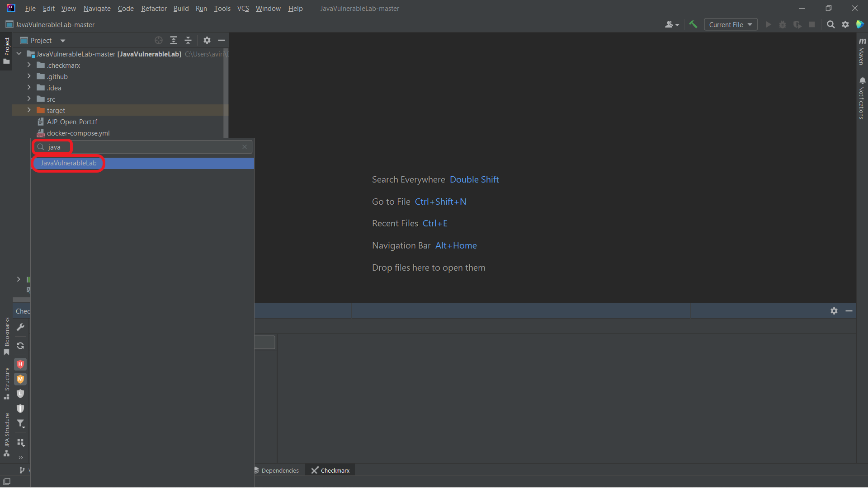Collapse JavaVulnerableLab-master root node
This screenshot has height=488, width=868.
pyautogui.click(x=19, y=54)
